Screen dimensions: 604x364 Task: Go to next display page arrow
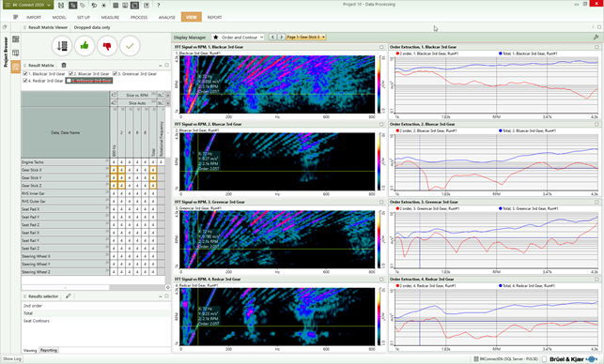[x=281, y=37]
